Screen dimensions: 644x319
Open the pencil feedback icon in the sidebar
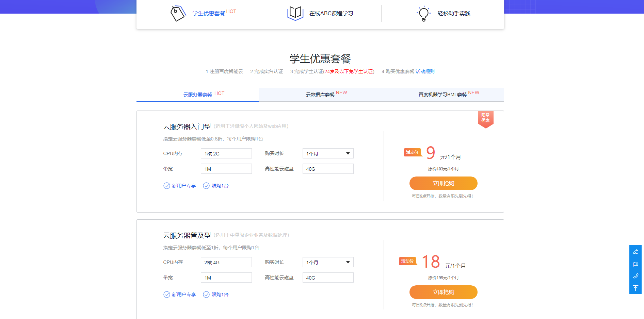[635, 252]
